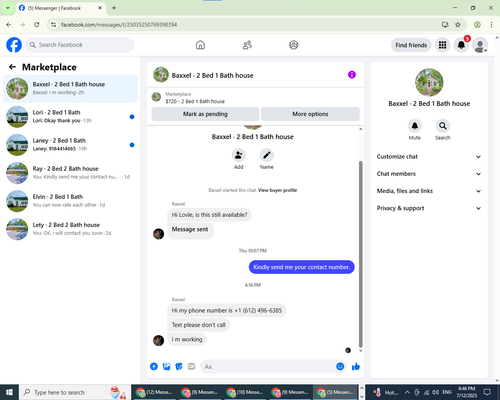Screen dimensions: 500x400
Task: Open the account profile avatar menu
Action: (480, 45)
